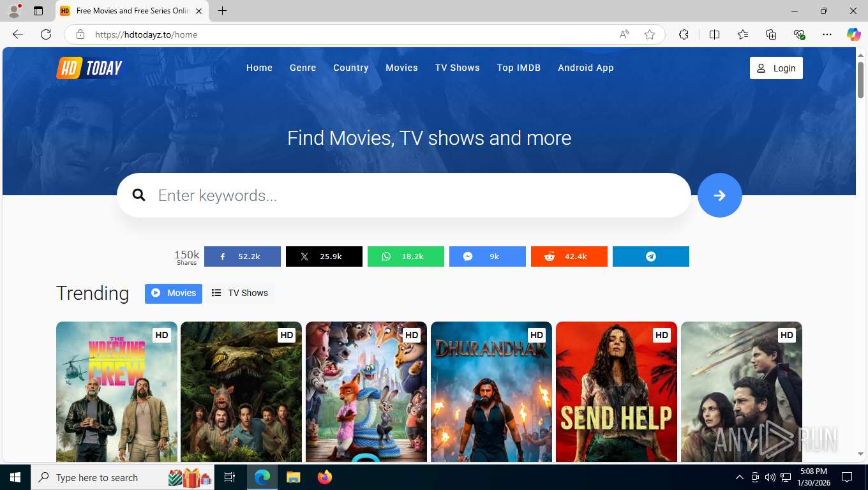This screenshot has width=868, height=490.
Task: Open Movies nav item
Action: [401, 68]
